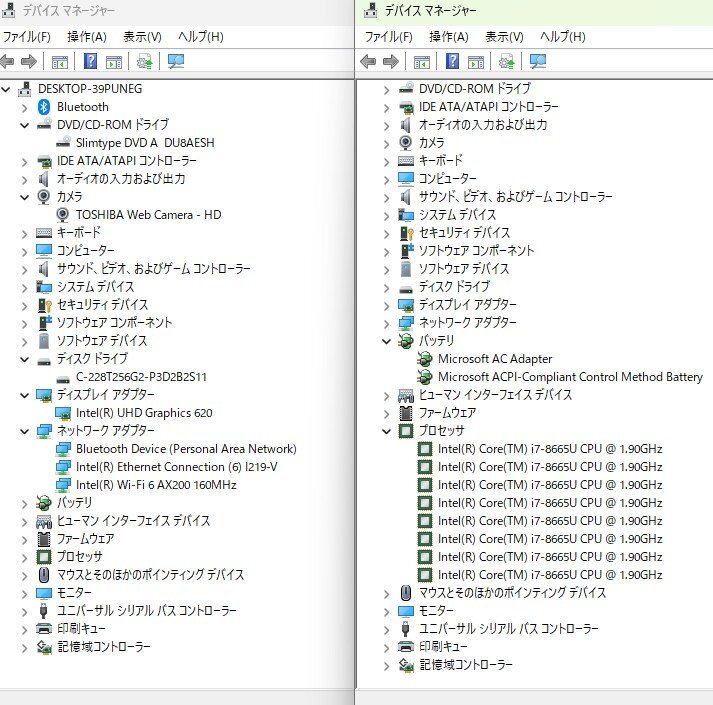713x705 pixels.
Task: Click the ファームウェア chip icon in right window
Action: [406, 413]
